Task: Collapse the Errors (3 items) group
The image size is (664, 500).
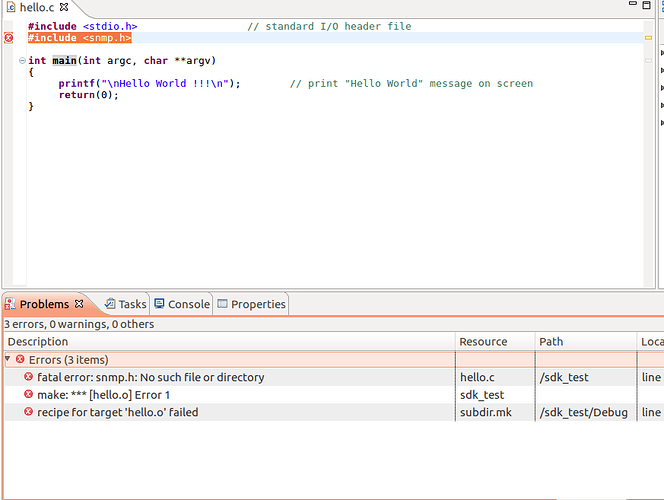Action: click(x=8, y=359)
